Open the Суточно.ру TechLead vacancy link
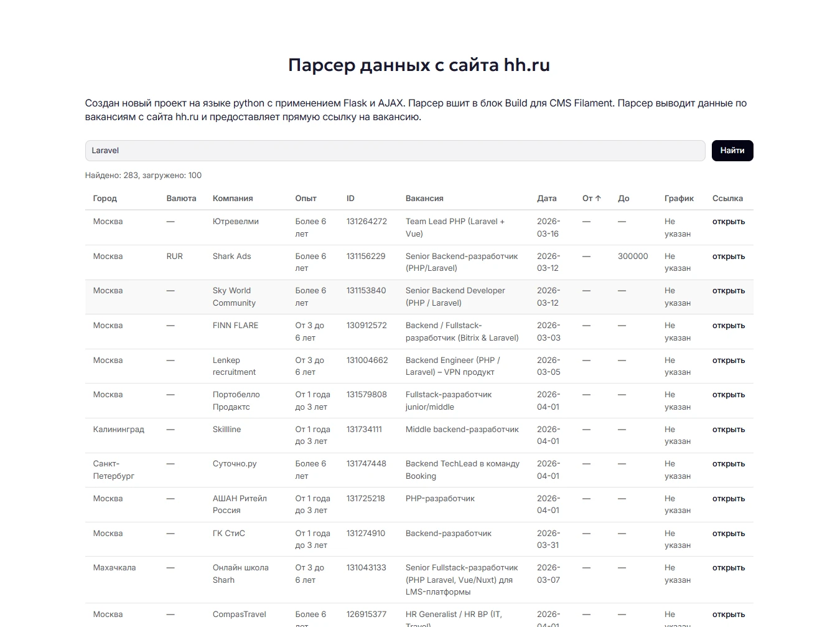Image resolution: width=840 pixels, height=627 pixels. (728, 463)
